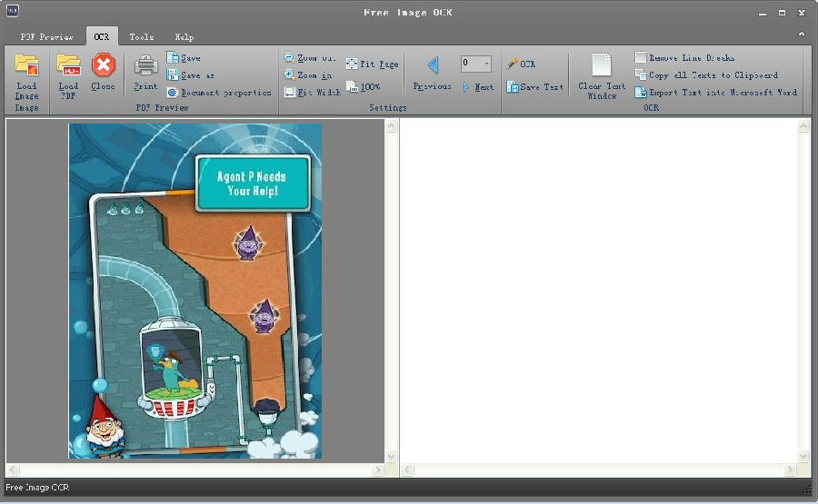Click Copy all Texts to Clipboard

click(705, 75)
